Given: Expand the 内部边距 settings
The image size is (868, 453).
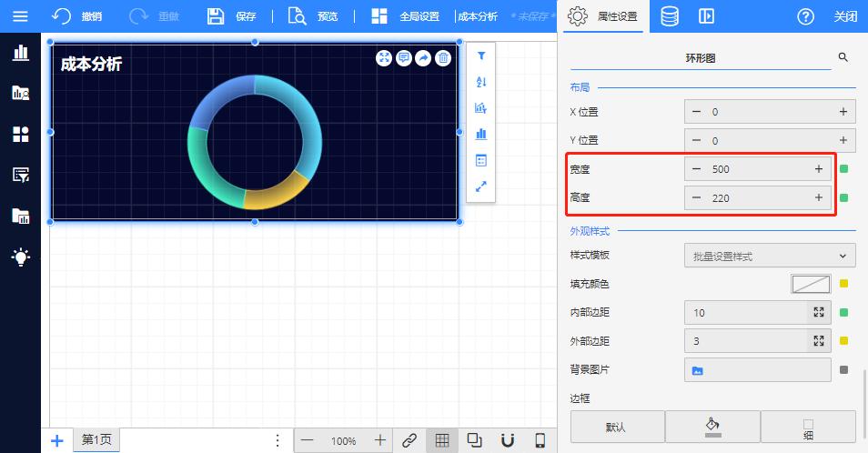Looking at the screenshot, I should 819,312.
